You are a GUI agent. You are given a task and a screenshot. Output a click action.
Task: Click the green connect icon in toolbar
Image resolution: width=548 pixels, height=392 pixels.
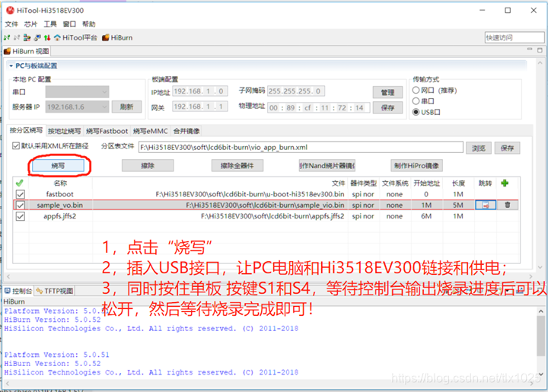coord(7,37)
